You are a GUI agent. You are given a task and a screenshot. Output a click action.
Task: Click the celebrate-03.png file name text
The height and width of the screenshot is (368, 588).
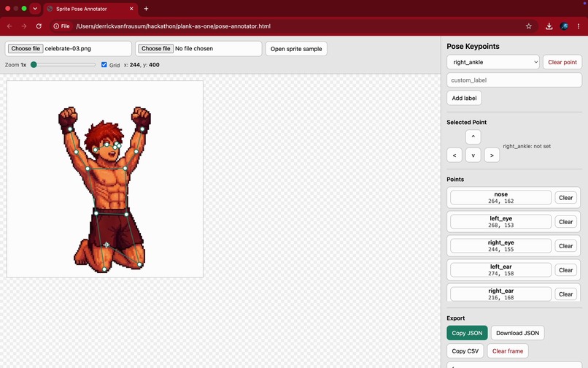pos(68,48)
